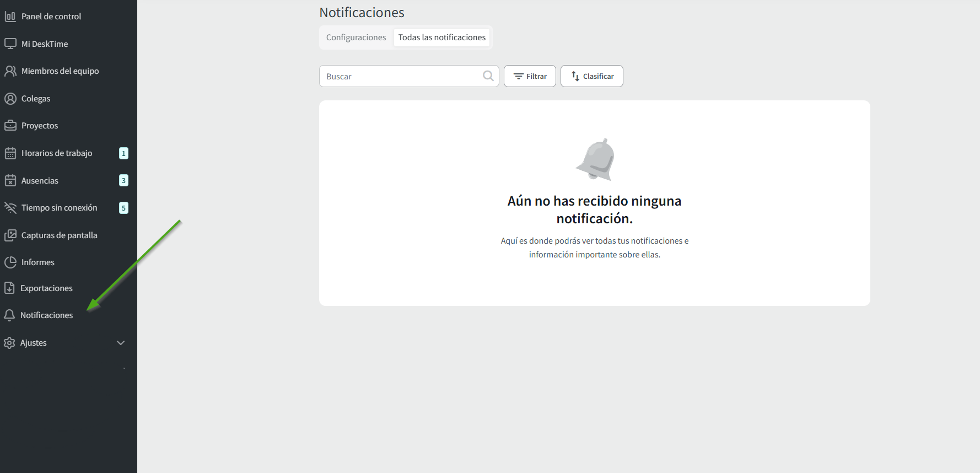The height and width of the screenshot is (473, 980).
Task: Open Capturas de pantalla icon
Action: [10, 235]
